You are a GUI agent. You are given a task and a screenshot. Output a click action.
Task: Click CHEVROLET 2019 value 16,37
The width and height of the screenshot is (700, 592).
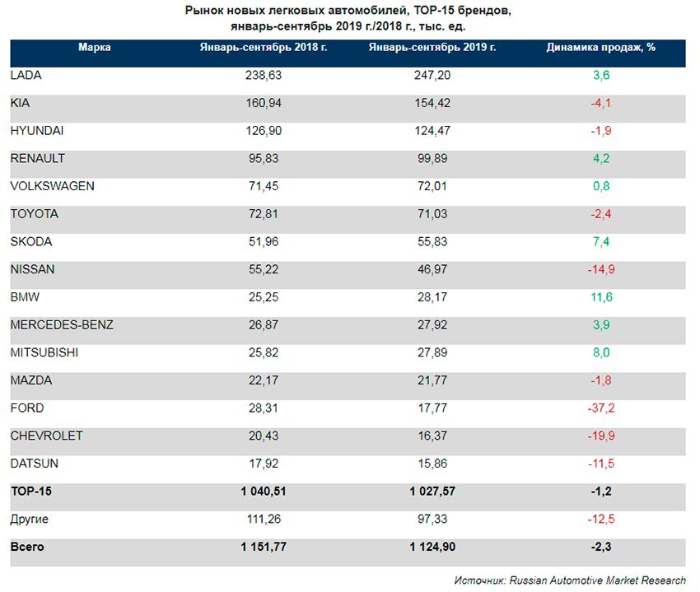(432, 436)
